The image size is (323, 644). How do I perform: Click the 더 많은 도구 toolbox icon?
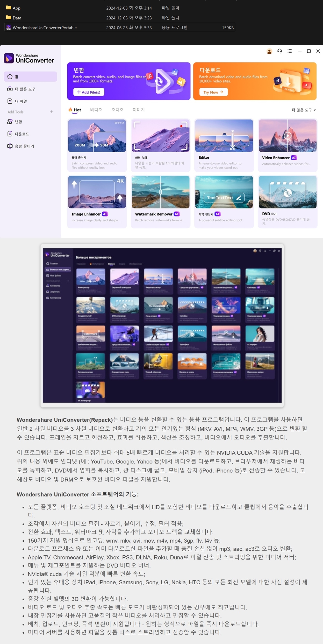10,89
